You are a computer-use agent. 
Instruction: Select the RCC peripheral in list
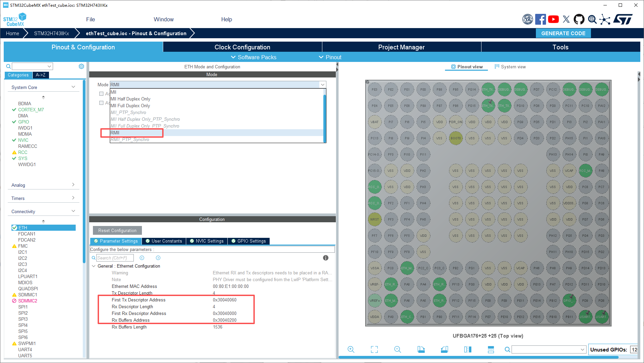(x=23, y=152)
